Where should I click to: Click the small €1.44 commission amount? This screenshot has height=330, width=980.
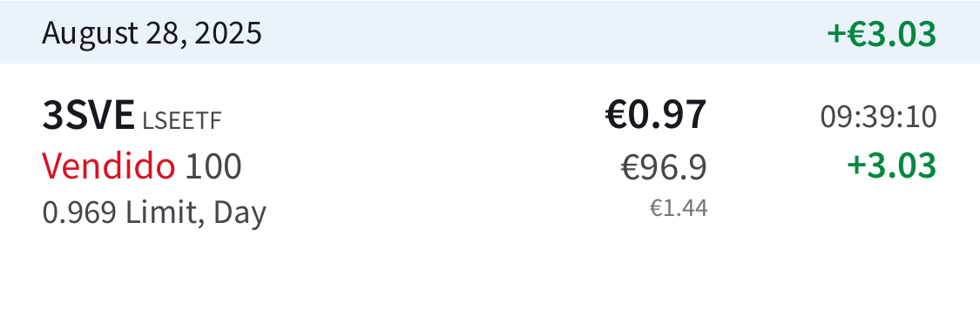(679, 208)
